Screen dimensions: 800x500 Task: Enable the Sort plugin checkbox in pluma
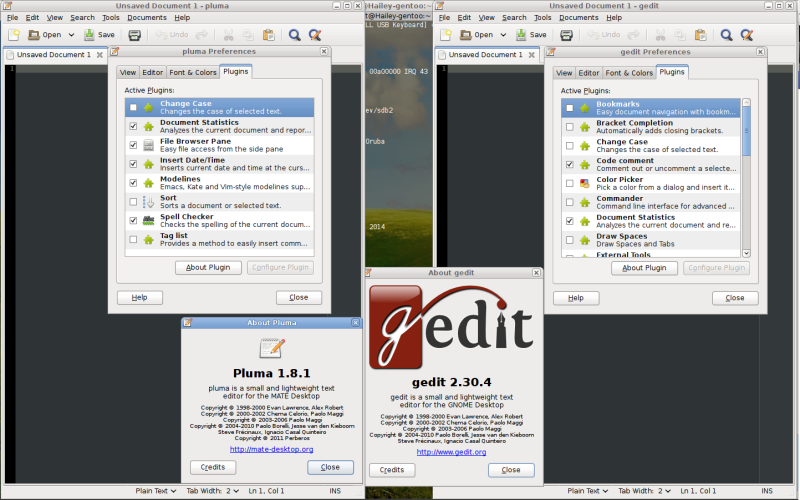point(133,202)
